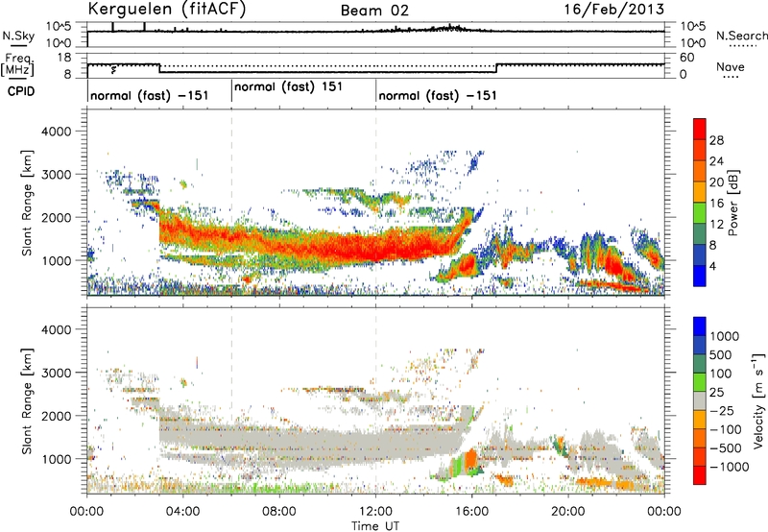768x532 pixels.
Task: Click the date "16/Feb/2013"
Action: [x=613, y=9]
